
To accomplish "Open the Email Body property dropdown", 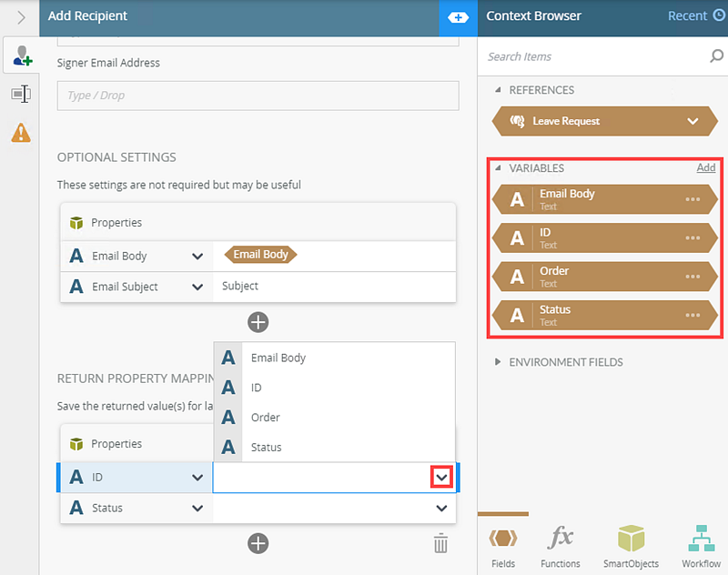I will [x=197, y=257].
